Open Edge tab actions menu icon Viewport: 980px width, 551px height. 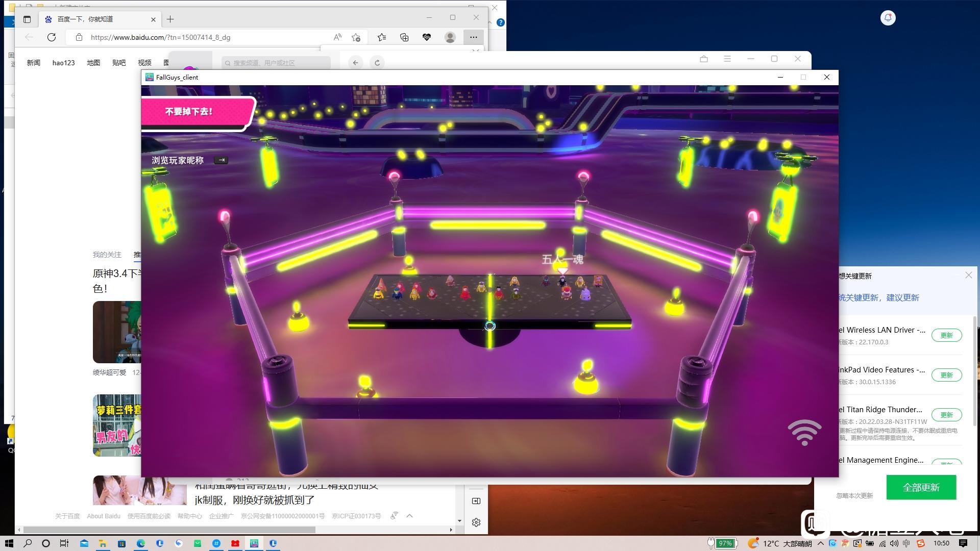pos(27,19)
